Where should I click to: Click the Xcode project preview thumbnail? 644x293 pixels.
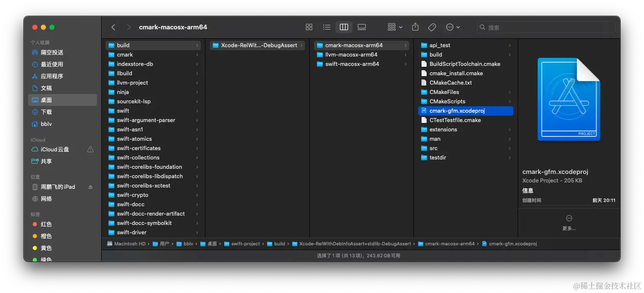(x=569, y=100)
